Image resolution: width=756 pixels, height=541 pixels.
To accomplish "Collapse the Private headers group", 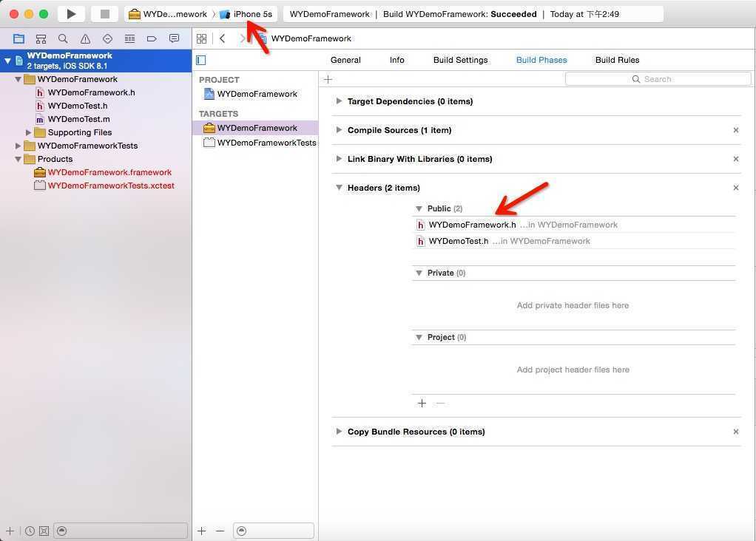I will coord(419,273).
